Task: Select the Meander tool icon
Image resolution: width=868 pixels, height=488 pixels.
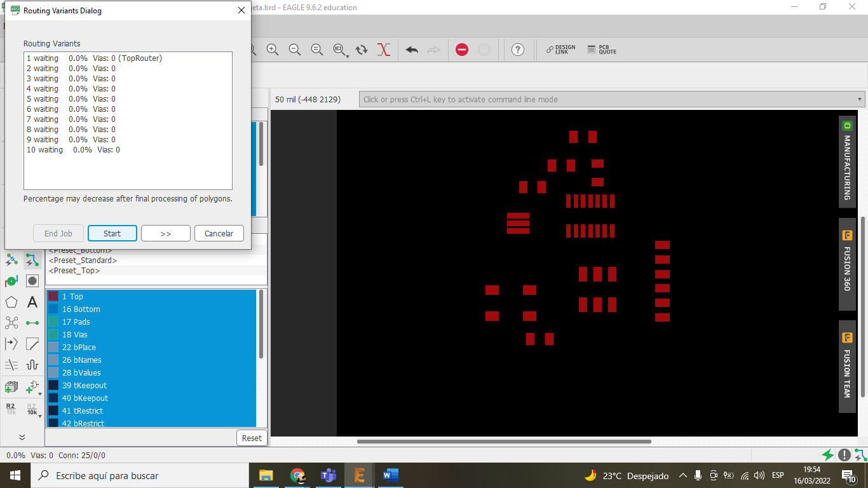Action: (x=32, y=365)
